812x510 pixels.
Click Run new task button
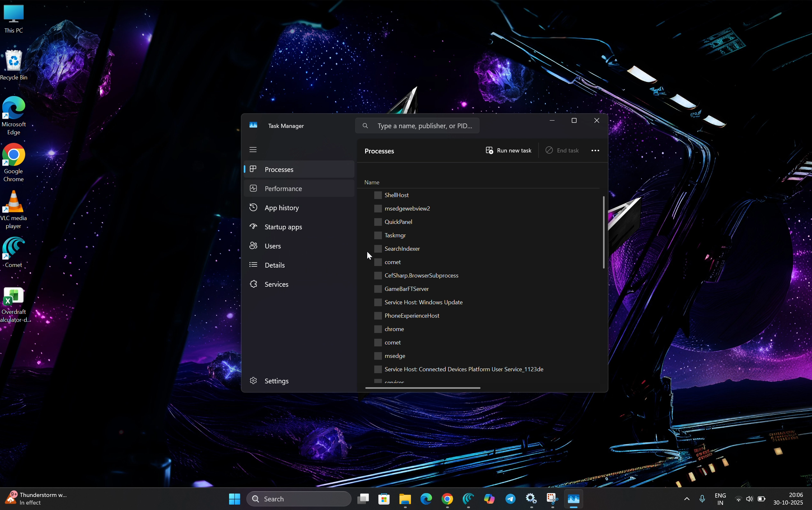click(x=508, y=150)
